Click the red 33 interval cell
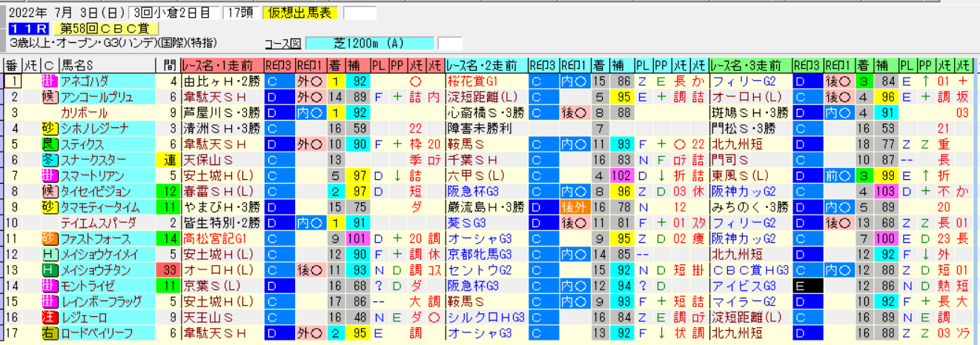The height and width of the screenshot is (345, 980). [x=167, y=270]
